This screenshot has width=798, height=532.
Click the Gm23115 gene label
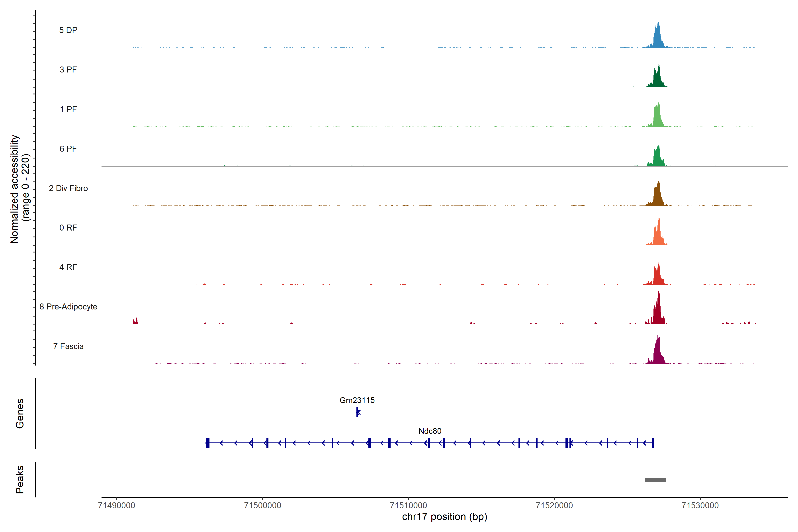pos(357,400)
